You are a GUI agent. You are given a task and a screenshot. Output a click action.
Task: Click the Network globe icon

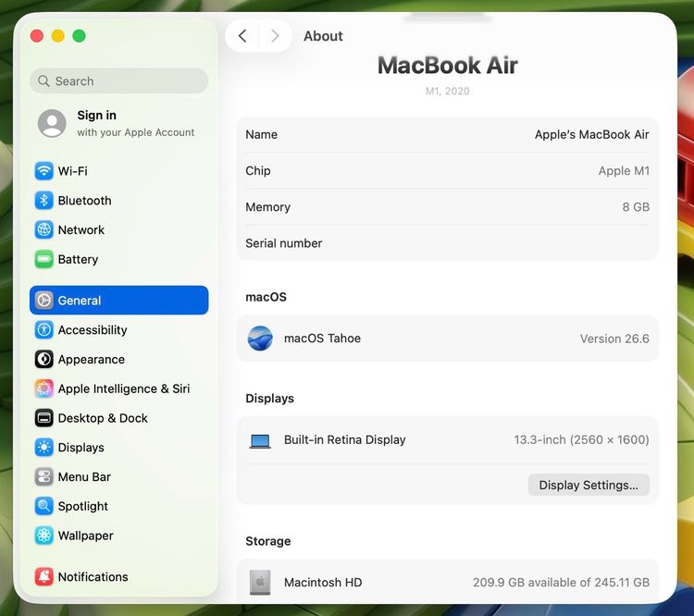click(43, 229)
